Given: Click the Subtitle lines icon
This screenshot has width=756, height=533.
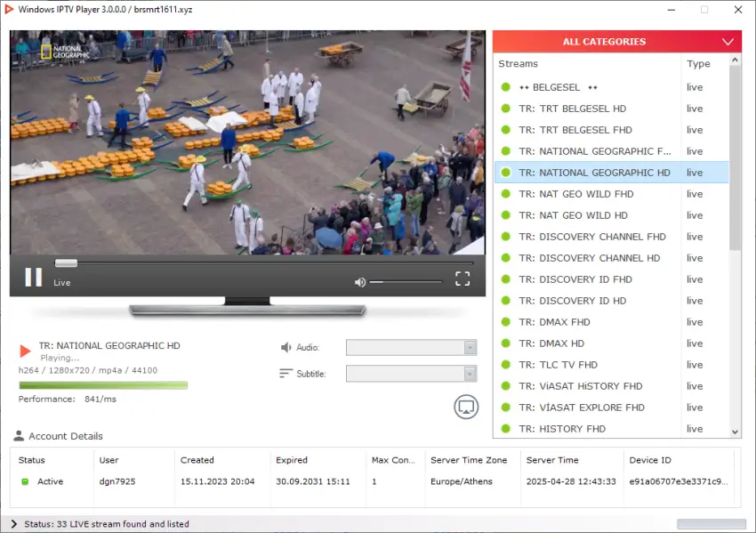Looking at the screenshot, I should (286, 374).
